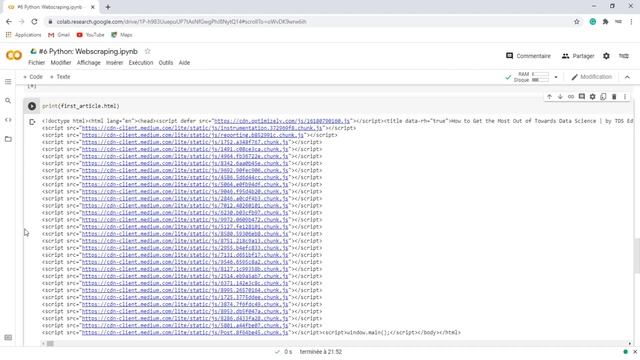Image resolution: width=640 pixels, height=360 pixels.
Task: Click the green status dot in the footer
Action: coord(625,351)
